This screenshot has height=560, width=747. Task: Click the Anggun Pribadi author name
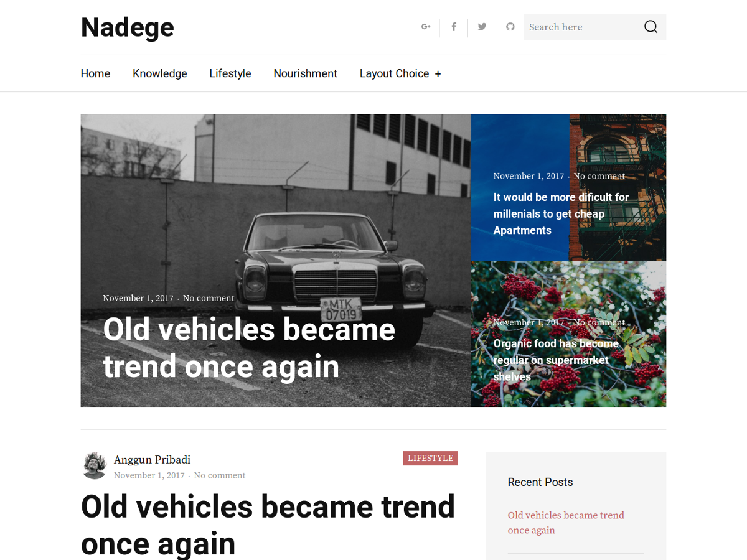(152, 460)
